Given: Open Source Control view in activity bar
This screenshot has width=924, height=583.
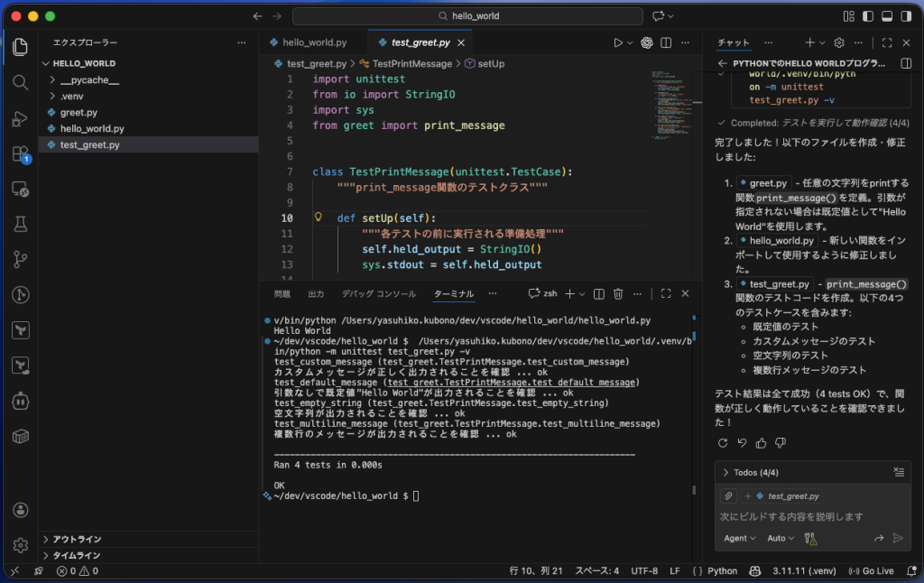Looking at the screenshot, I should pos(20,259).
